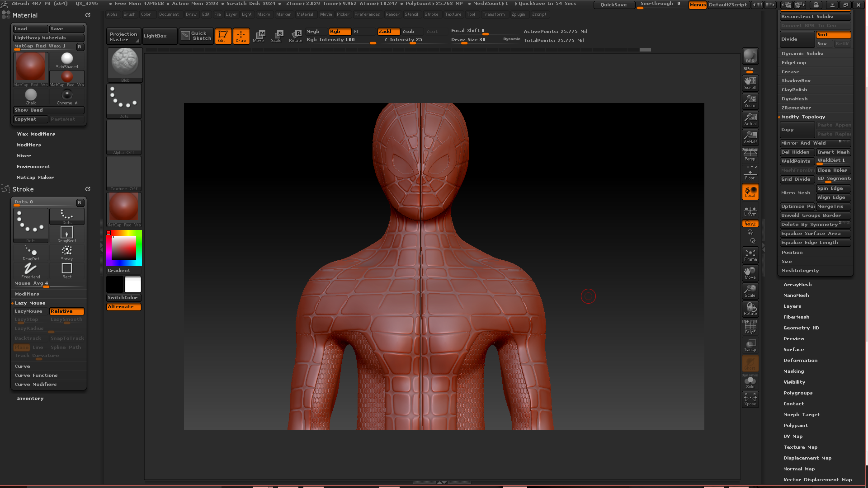Select the Blob brush thumbnail
The image size is (868, 488).
124,65
